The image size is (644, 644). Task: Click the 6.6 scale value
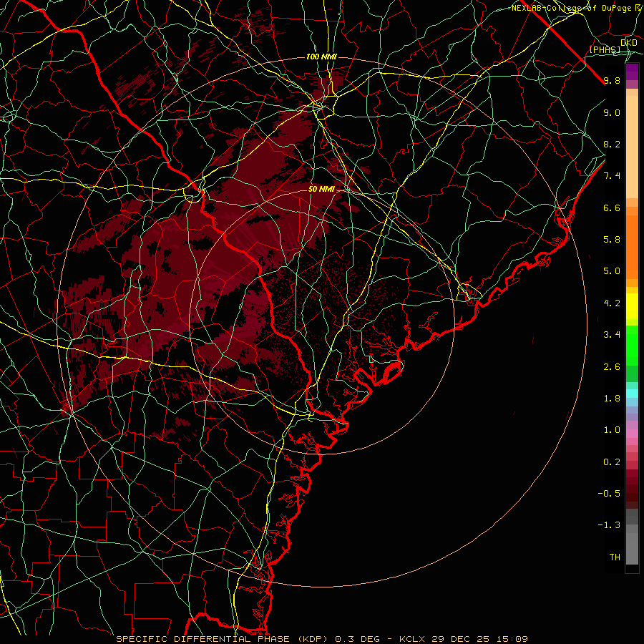point(612,208)
